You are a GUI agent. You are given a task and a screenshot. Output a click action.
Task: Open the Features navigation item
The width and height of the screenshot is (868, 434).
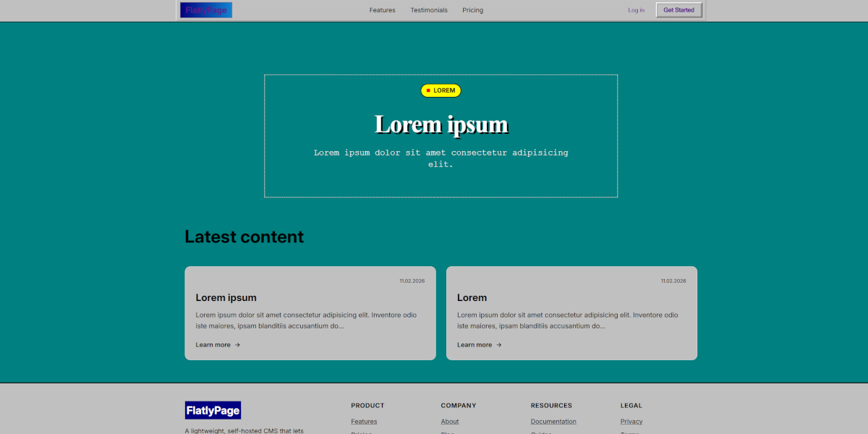click(x=382, y=10)
